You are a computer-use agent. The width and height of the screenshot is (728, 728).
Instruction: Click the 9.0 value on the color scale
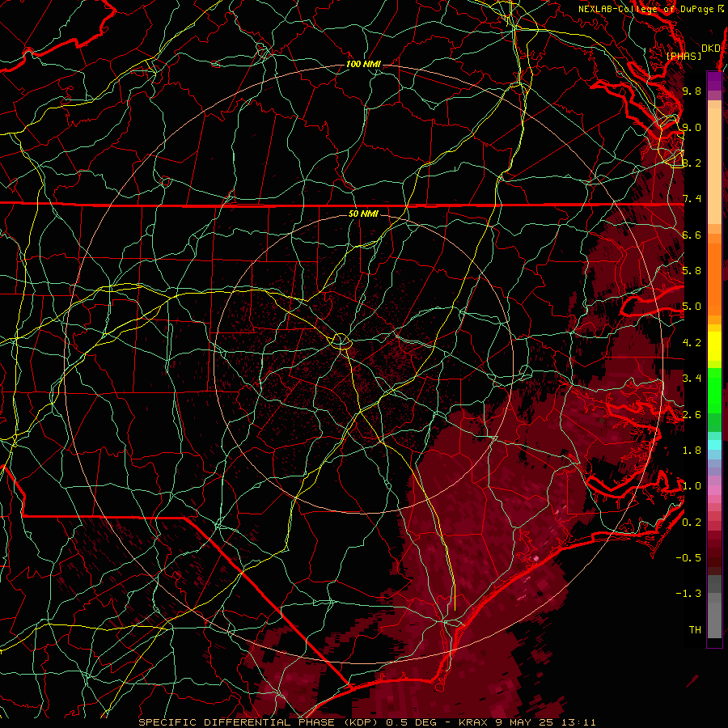point(692,127)
